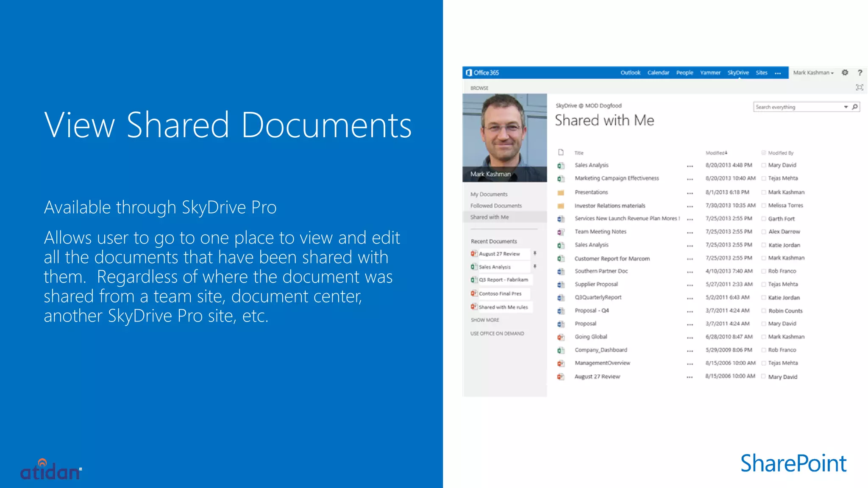This screenshot has width=868, height=488.
Task: Open ellipsis menu for Marketing Campaign Effectiveness
Action: pyautogui.click(x=690, y=179)
